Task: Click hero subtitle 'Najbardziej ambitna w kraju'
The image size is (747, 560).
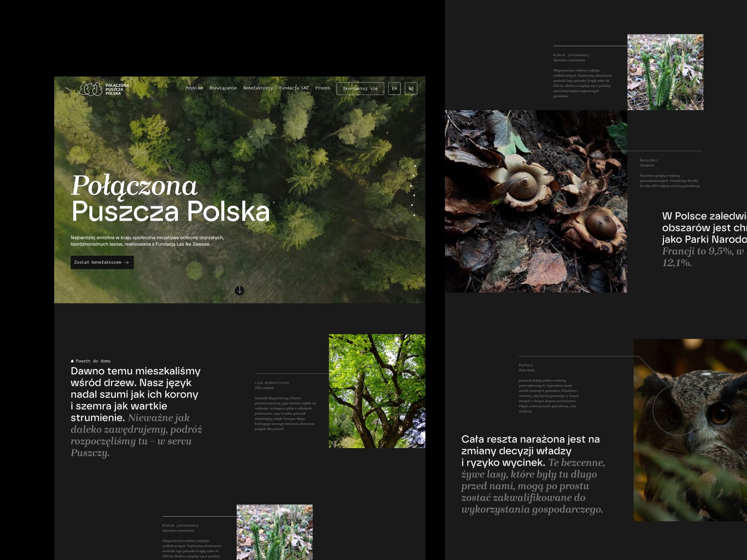Action: click(x=147, y=241)
